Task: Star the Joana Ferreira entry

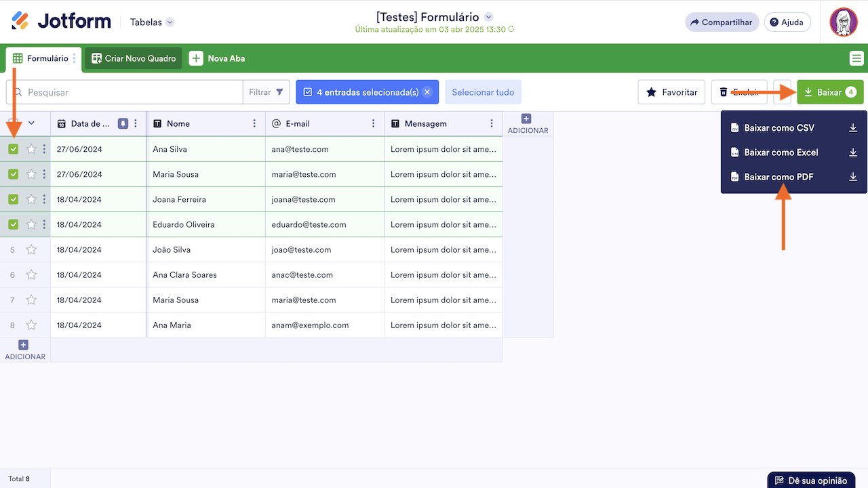Action: [x=31, y=199]
